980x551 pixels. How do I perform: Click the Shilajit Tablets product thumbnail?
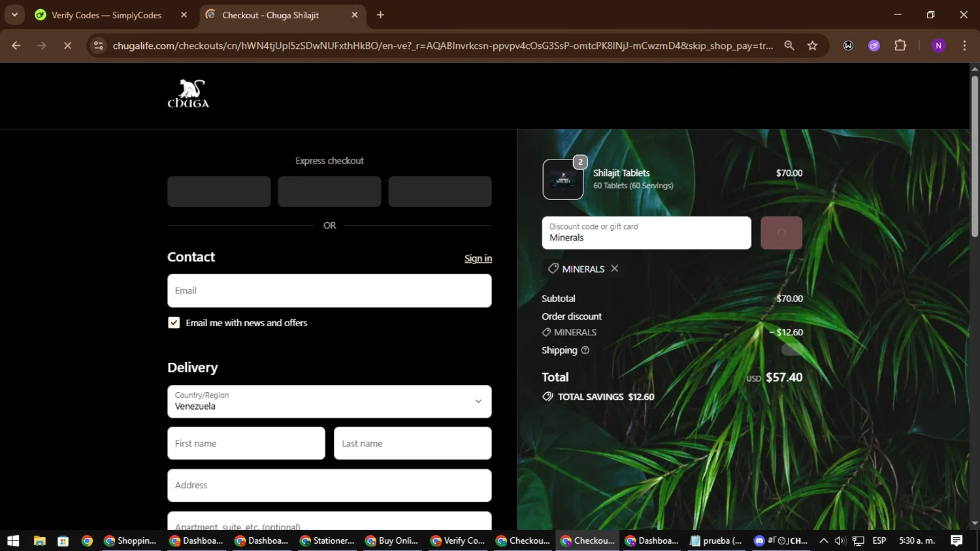(x=563, y=179)
